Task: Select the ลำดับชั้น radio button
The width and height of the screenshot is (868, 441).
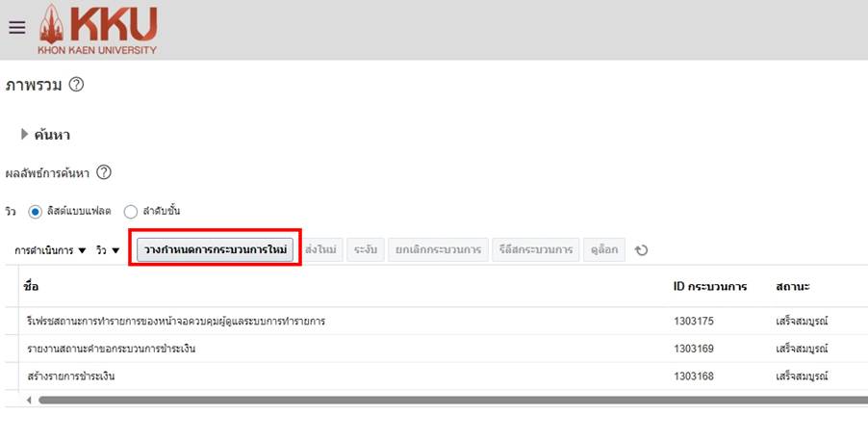Action: click(x=131, y=211)
